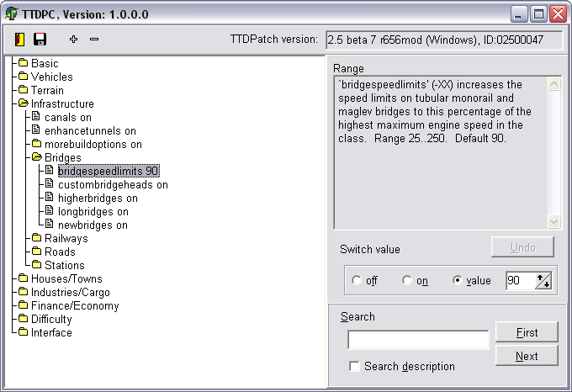Select the Difficulty tree category label
Viewport: 572px width, 392px height.
(x=51, y=320)
